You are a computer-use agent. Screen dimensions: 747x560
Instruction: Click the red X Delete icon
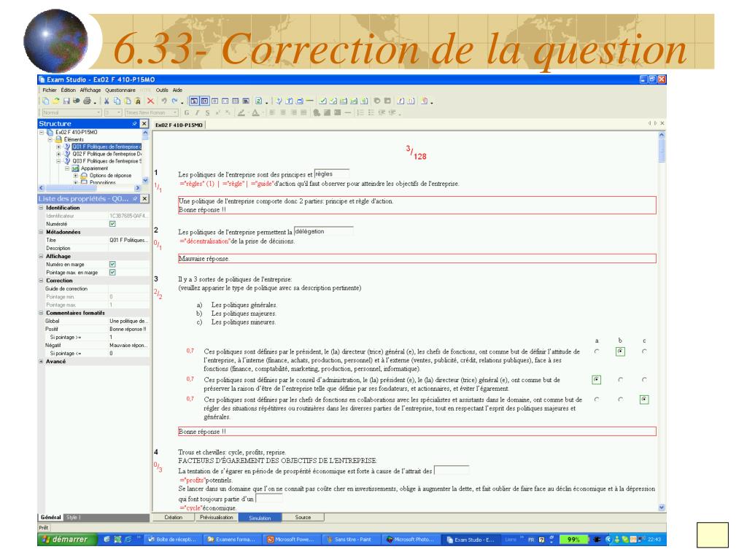pos(150,101)
